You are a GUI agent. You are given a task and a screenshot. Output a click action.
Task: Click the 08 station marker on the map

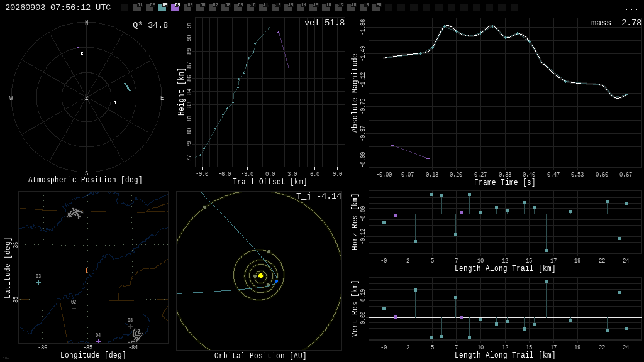click(130, 326)
